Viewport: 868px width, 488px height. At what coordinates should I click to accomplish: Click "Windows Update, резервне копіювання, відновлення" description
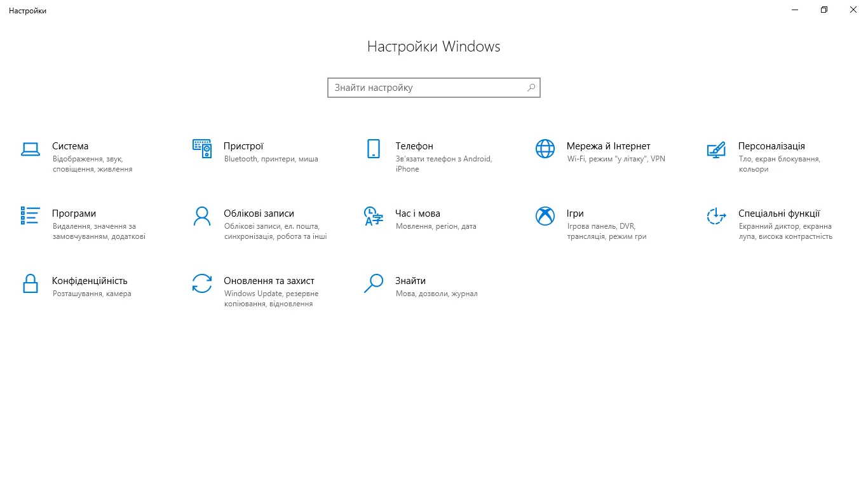click(x=271, y=299)
